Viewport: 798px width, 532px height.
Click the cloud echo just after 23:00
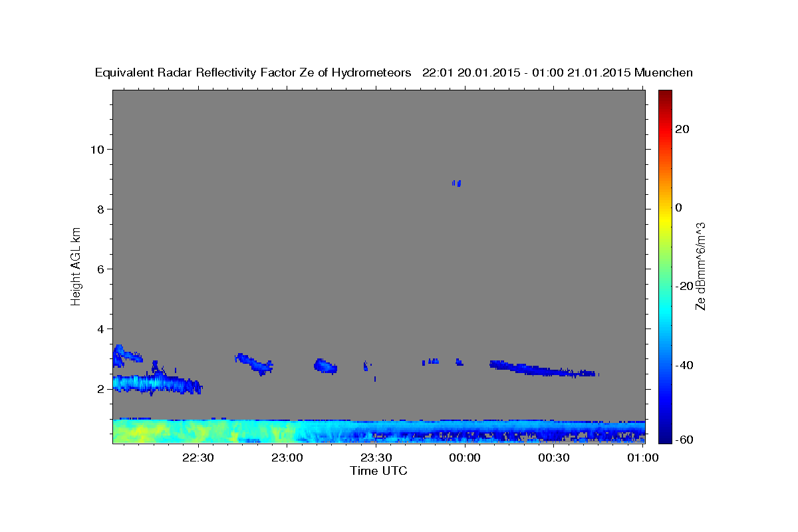(325, 366)
